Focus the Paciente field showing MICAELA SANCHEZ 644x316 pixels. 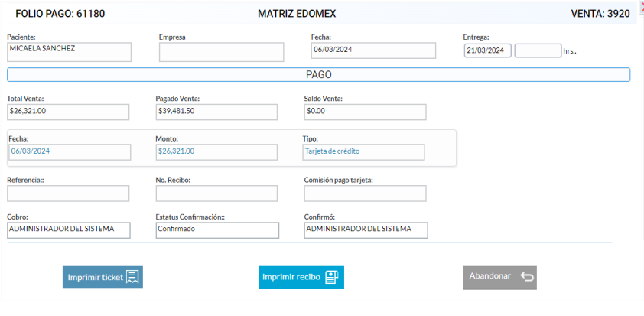[x=70, y=52]
